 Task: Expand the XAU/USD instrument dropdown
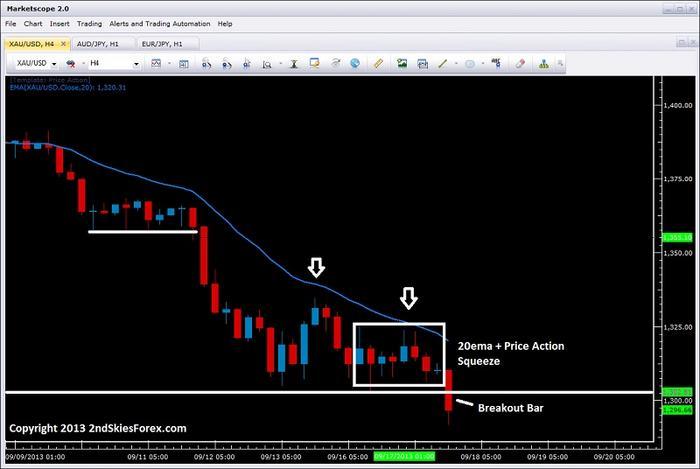click(x=54, y=64)
